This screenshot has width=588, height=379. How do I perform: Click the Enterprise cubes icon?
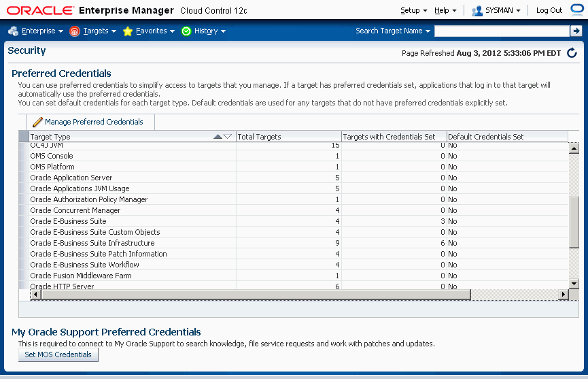point(13,31)
